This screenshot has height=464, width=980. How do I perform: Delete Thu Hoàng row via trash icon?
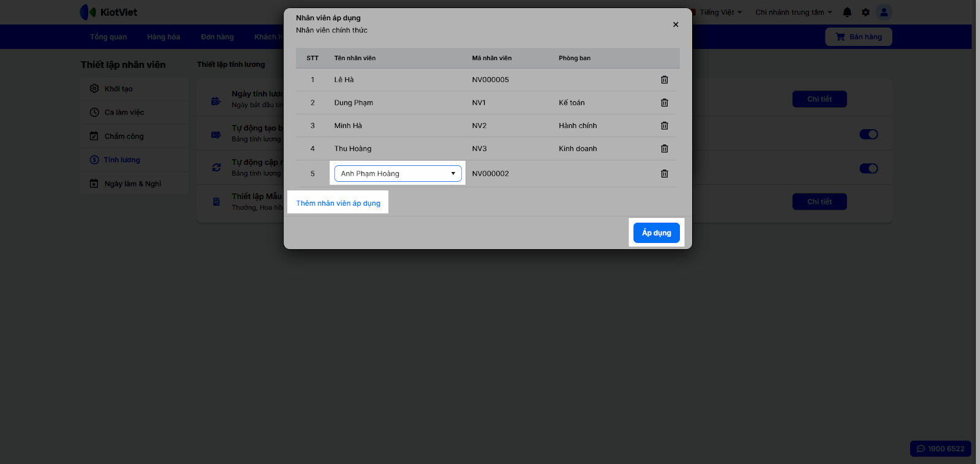[665, 149]
